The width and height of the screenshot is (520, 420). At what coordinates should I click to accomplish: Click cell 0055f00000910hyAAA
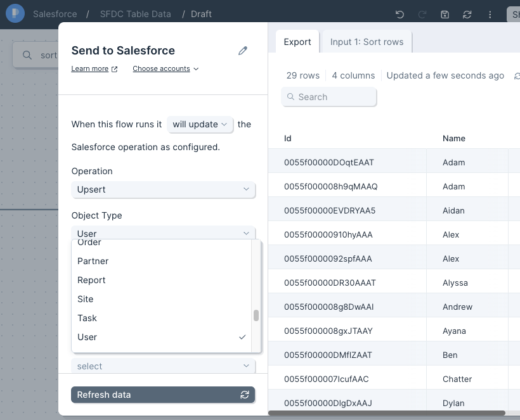348,234
